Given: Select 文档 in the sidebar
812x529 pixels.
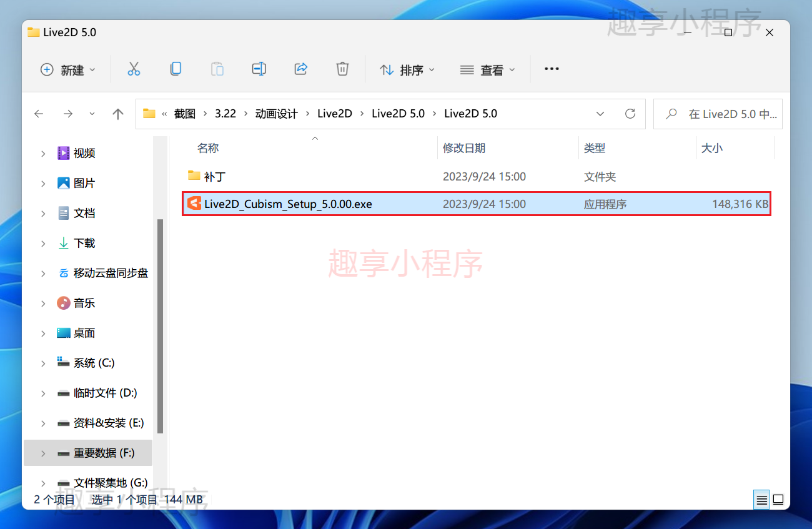Looking at the screenshot, I should click(x=84, y=213).
